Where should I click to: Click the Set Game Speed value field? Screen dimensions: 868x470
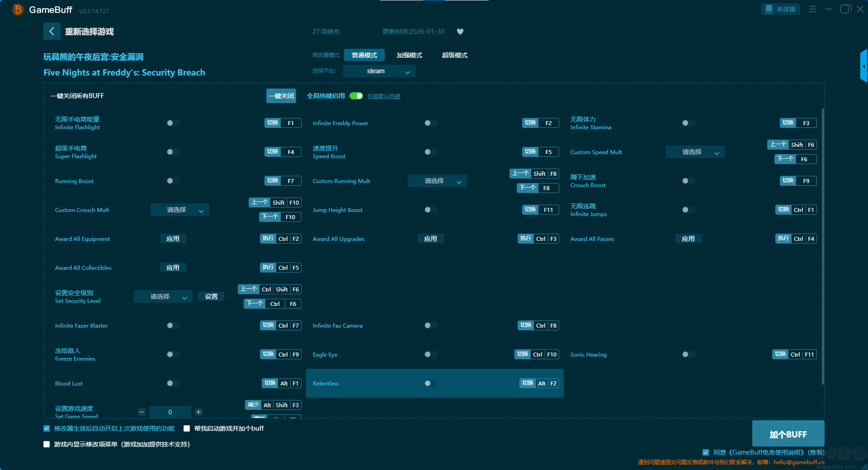(170, 412)
